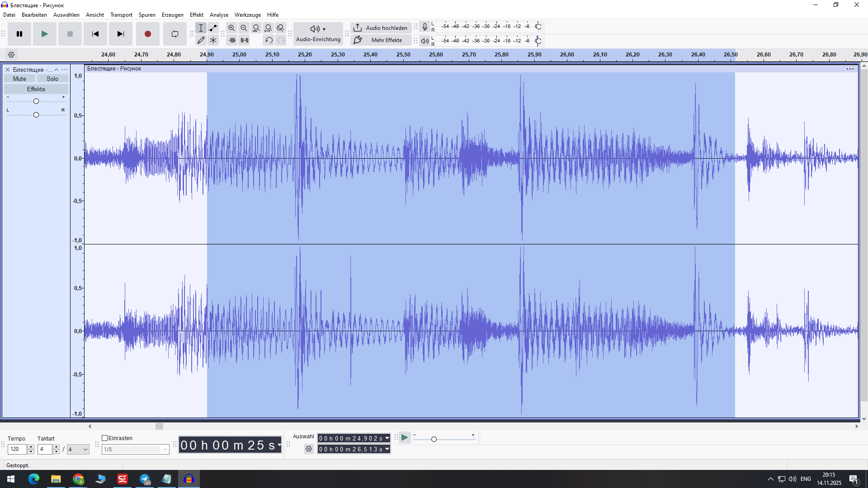Viewport: 868px width, 488px height.
Task: Open the selection start time format dropdown
Action: [387, 438]
